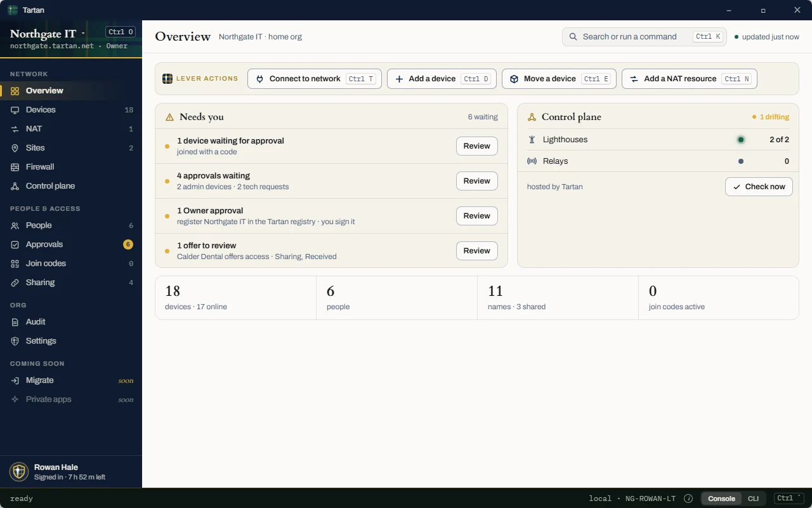Click the Move a device button
812x508 pixels.
(558, 79)
